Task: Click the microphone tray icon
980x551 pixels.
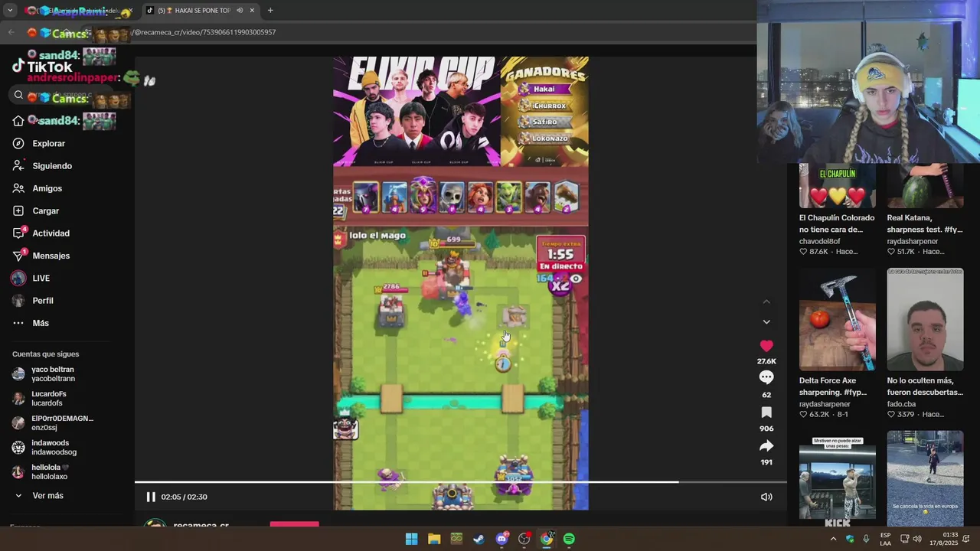Action: [866, 539]
